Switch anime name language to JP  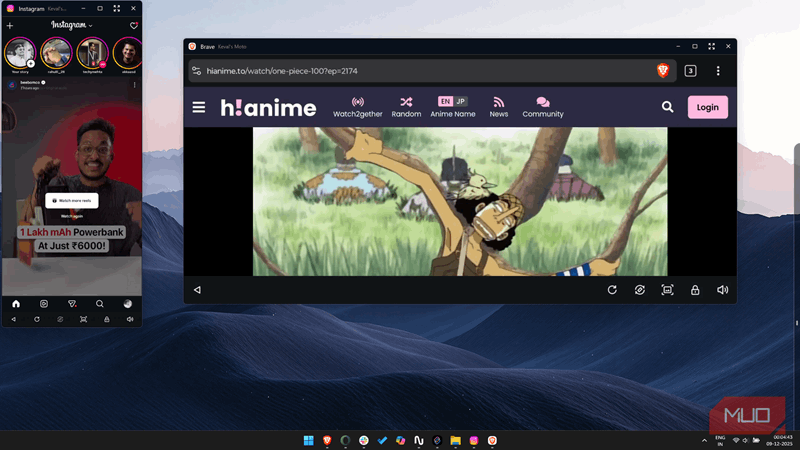461,101
